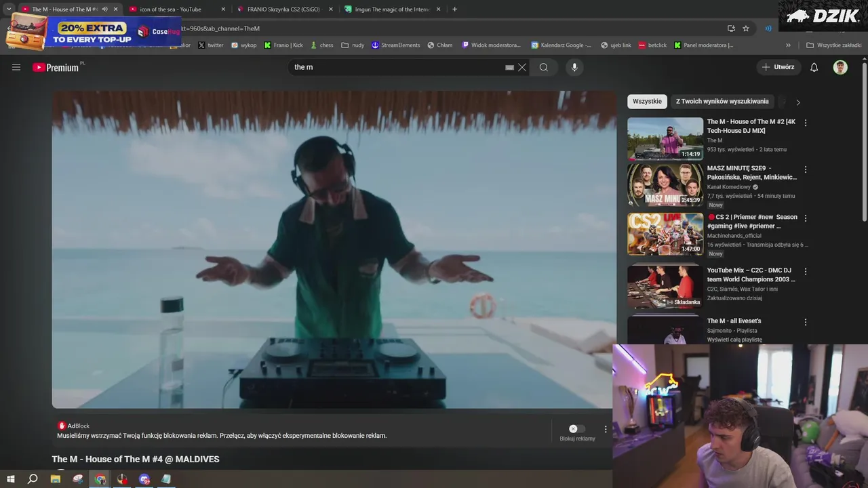Open the betclick bookmark
The image size is (868, 488).
pyautogui.click(x=652, y=45)
